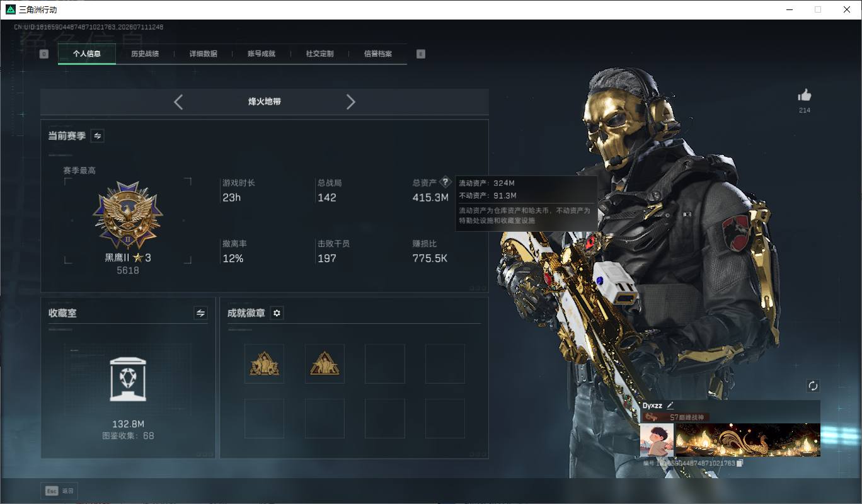Open the 成就徽章 gear settings
This screenshot has width=862, height=504.
click(x=277, y=313)
